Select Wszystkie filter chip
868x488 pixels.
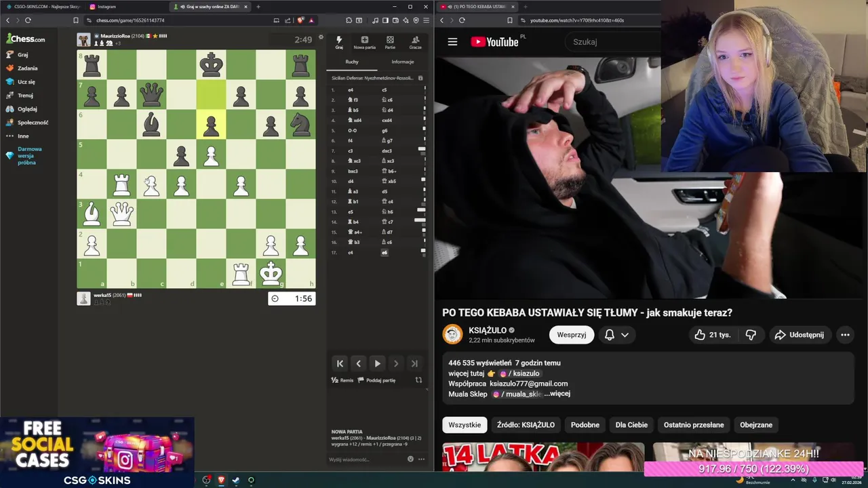tap(465, 425)
